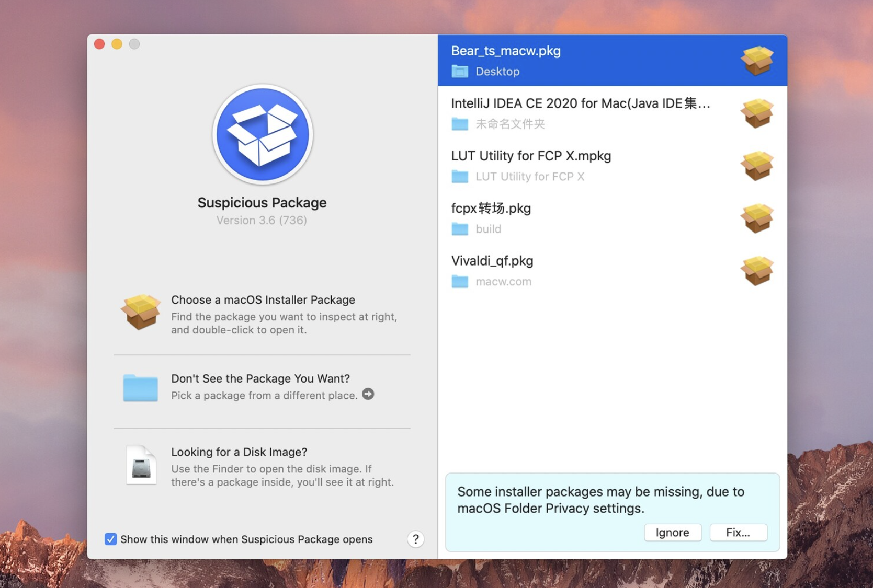Click the 未命名文件夹 folder icon under IntelliJ entry
This screenshot has width=873, height=588.
(x=460, y=124)
